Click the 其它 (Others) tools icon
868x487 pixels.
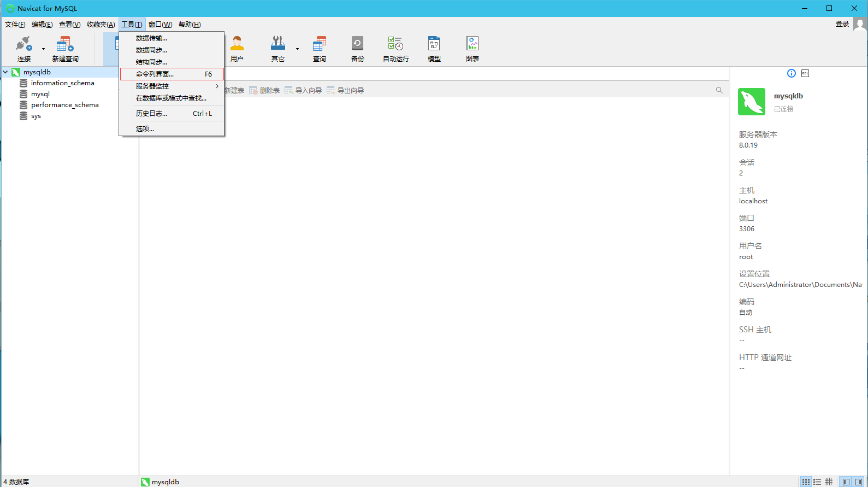point(278,44)
